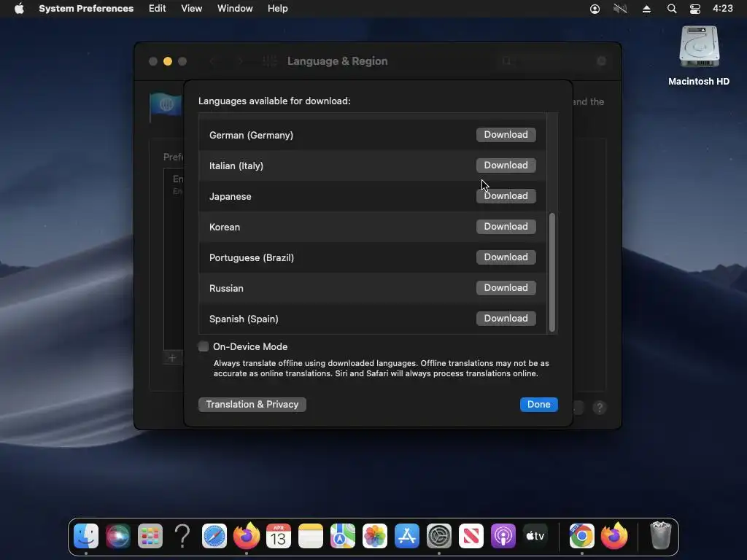Open Chrome Beta from the Dock
747x560 pixels.
point(581,536)
